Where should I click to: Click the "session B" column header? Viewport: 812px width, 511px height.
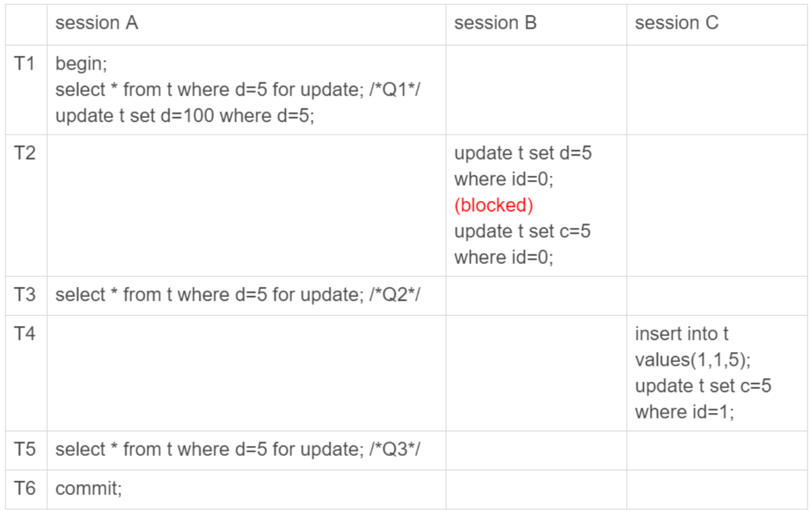pos(495,23)
